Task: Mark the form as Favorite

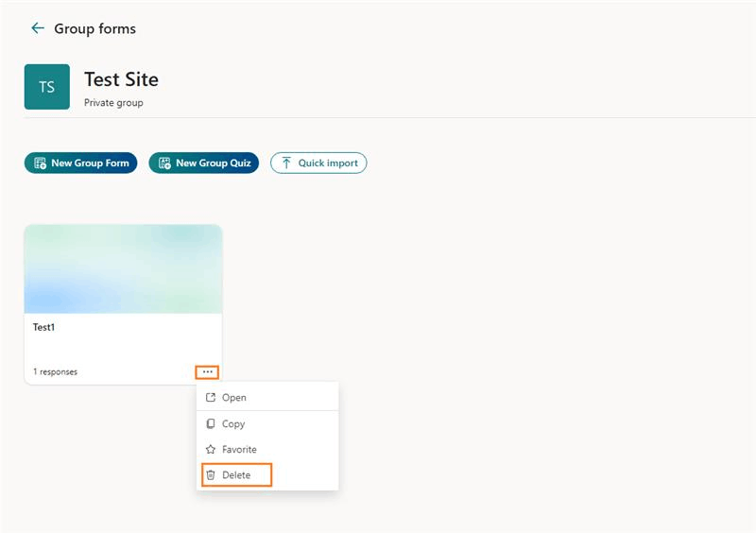Action: [x=267, y=450]
